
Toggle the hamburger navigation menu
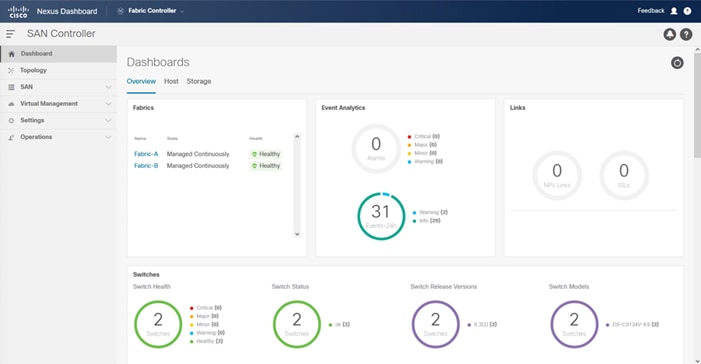coord(11,34)
